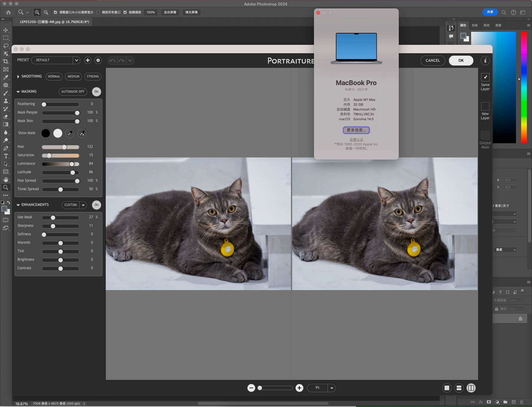Switch to the 色板 swatches tab

click(475, 25)
